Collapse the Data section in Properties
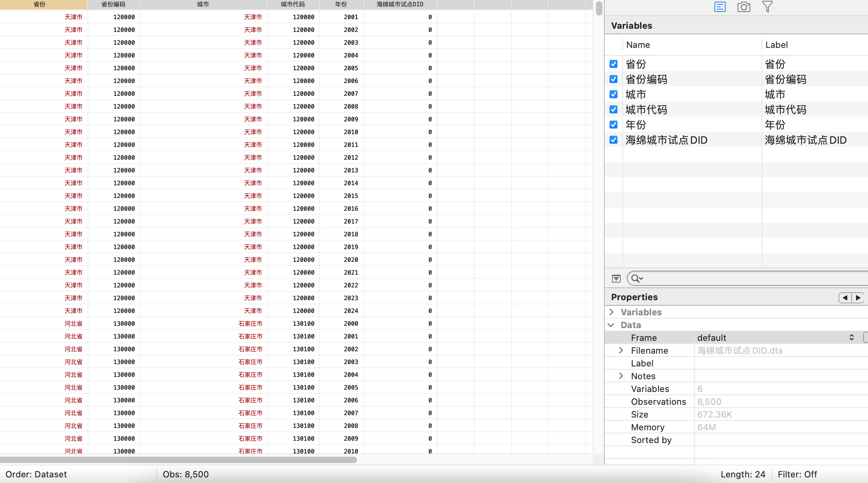Screen dimensions: 868x483 [611, 325]
